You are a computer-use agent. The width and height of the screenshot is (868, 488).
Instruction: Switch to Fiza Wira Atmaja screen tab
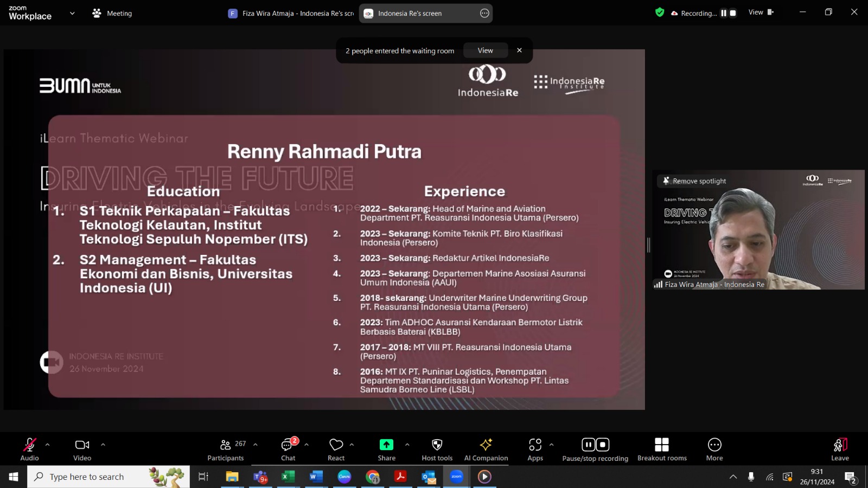290,13
